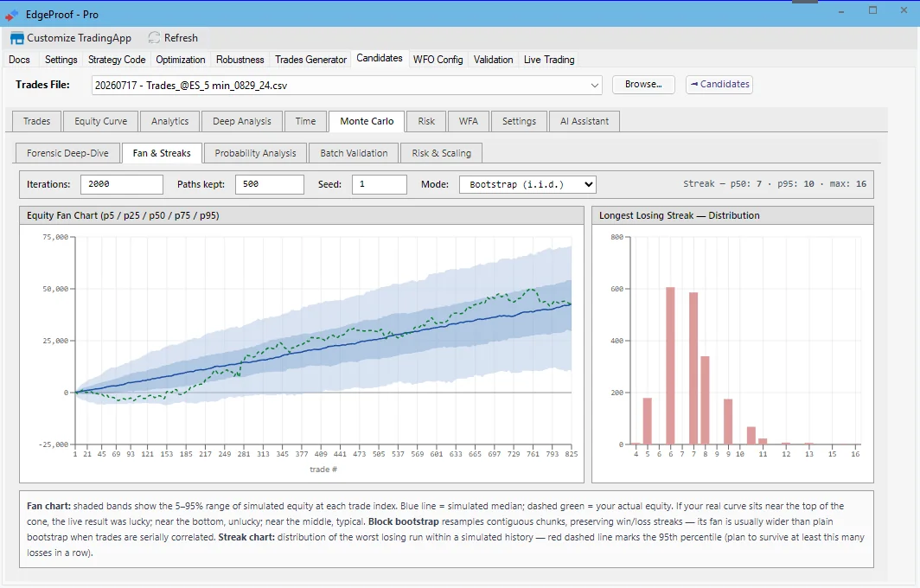Image resolution: width=920 pixels, height=588 pixels.
Task: Switch to the WFA tab
Action: (x=469, y=121)
